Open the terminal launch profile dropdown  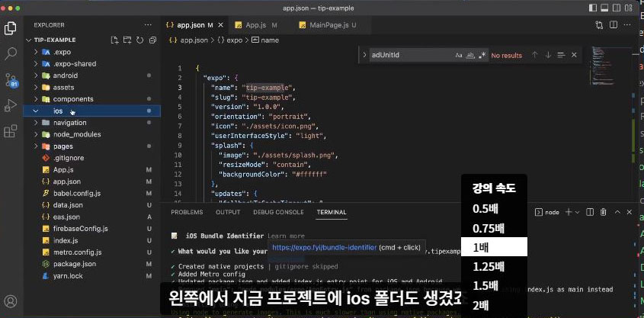pyautogui.click(x=578, y=212)
